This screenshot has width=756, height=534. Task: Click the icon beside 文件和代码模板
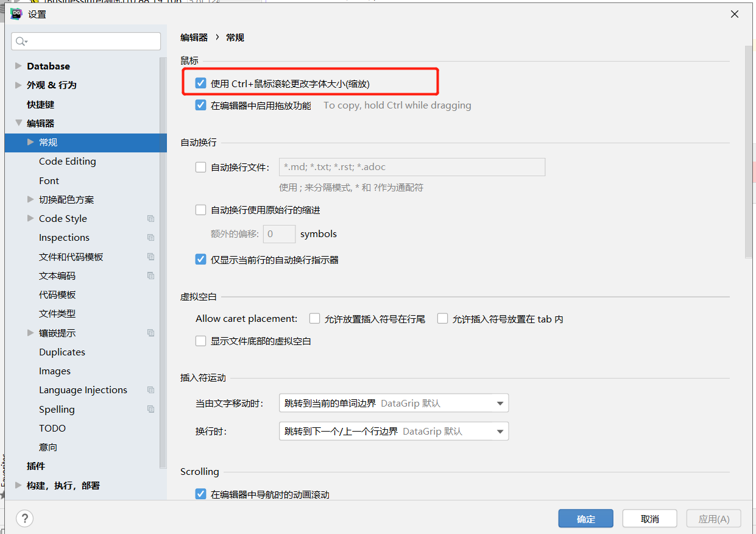click(x=150, y=257)
